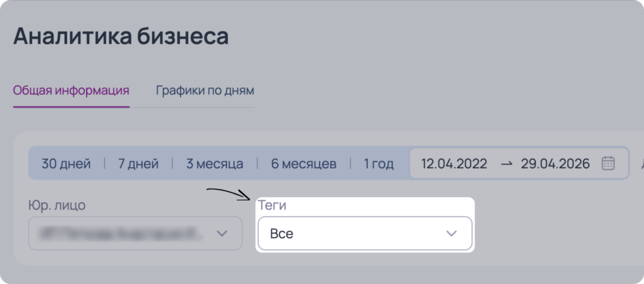Image resolution: width=644 pixels, height=284 pixels.
Task: Click the chevron arrow in Теги dropdown
Action: tap(452, 234)
